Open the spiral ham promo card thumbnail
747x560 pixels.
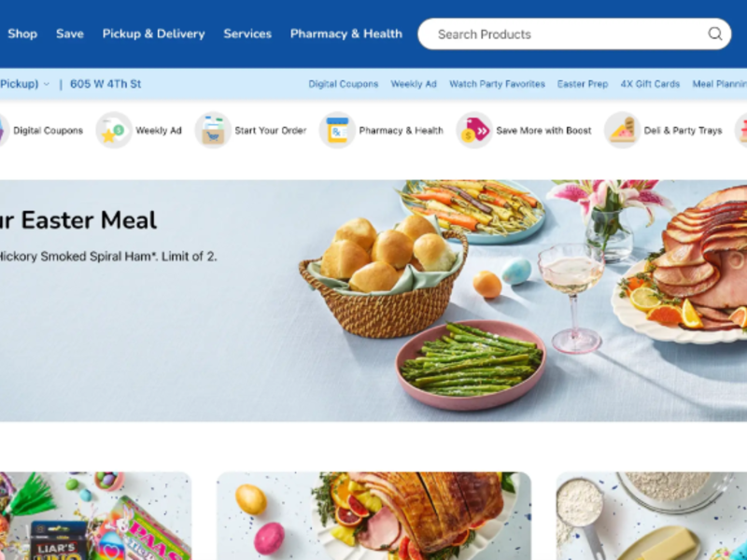[x=373, y=516]
